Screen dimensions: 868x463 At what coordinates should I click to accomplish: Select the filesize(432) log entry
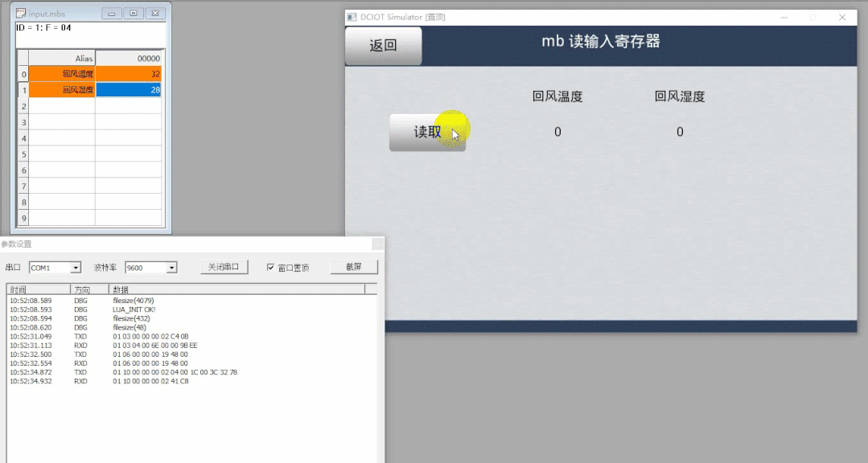[191, 318]
